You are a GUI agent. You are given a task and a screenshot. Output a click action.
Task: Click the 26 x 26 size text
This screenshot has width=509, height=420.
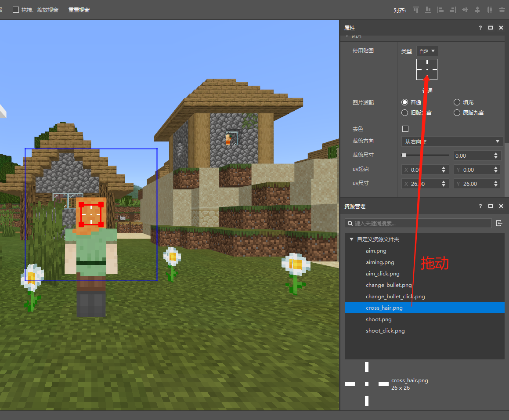pyautogui.click(x=400, y=388)
